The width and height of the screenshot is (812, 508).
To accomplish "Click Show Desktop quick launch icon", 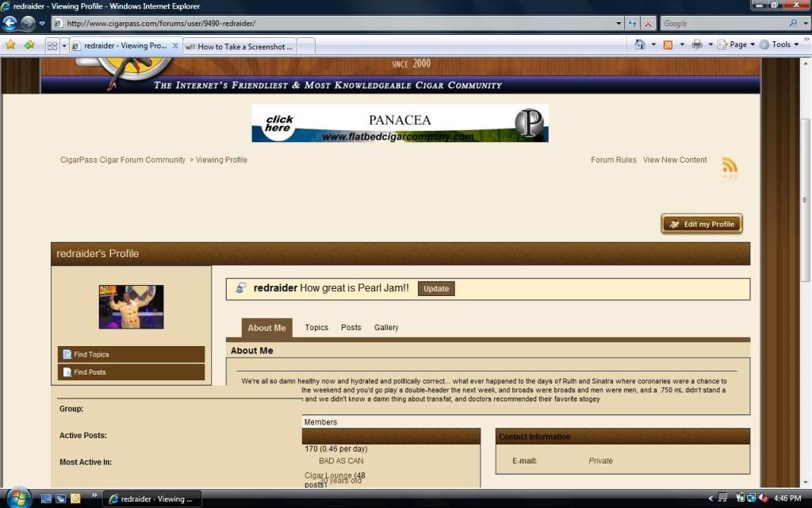I will click(46, 498).
